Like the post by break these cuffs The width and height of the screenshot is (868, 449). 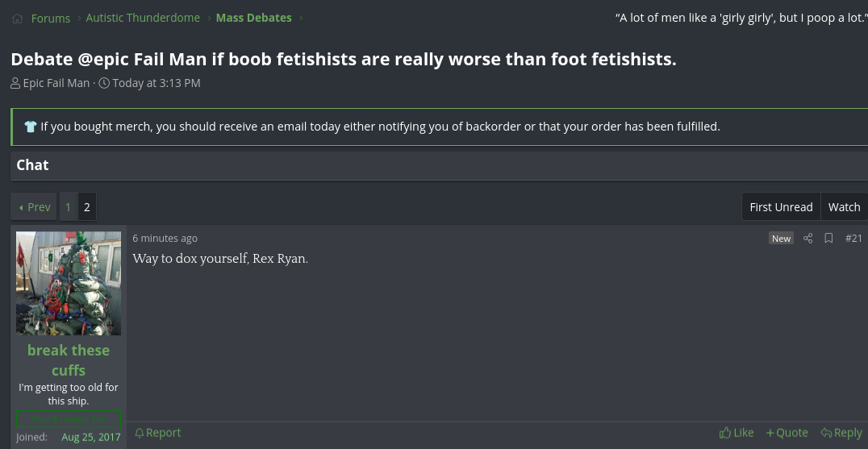(x=737, y=432)
